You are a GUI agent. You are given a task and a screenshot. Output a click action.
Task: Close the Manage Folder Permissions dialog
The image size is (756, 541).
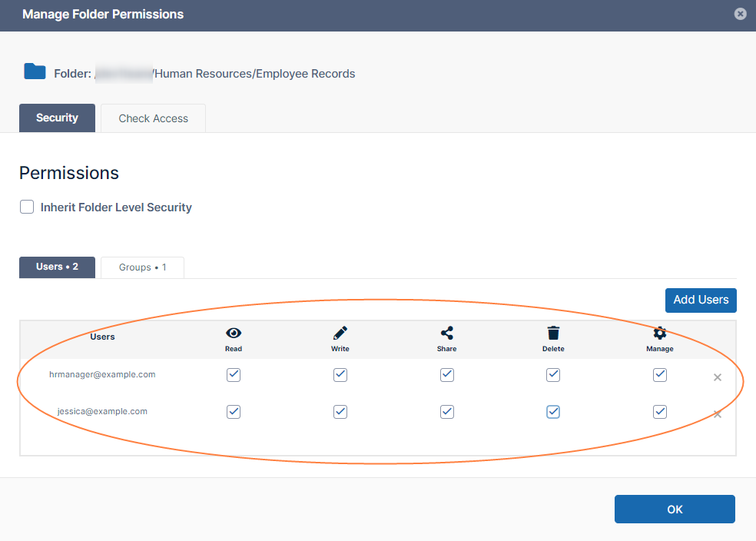(740, 14)
